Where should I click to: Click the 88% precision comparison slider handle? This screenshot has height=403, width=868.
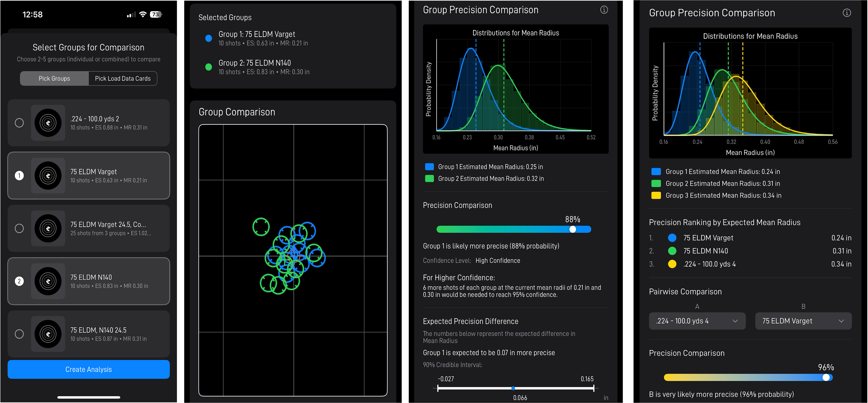[573, 229]
